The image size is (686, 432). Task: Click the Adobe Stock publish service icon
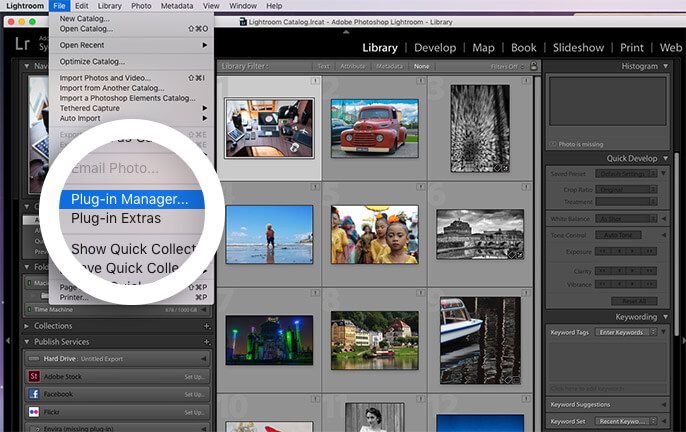[x=34, y=376]
